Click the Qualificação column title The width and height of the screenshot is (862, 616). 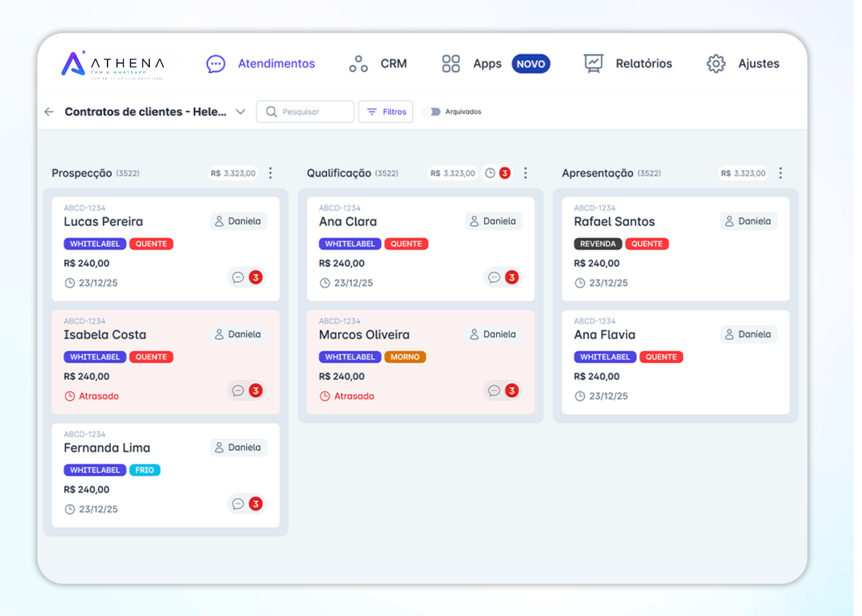point(339,173)
